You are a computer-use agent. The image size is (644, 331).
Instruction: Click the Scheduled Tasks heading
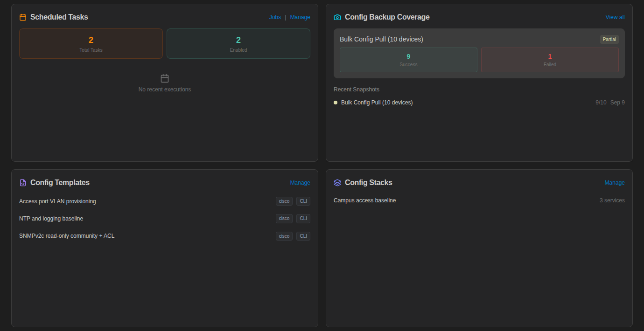coord(59,17)
